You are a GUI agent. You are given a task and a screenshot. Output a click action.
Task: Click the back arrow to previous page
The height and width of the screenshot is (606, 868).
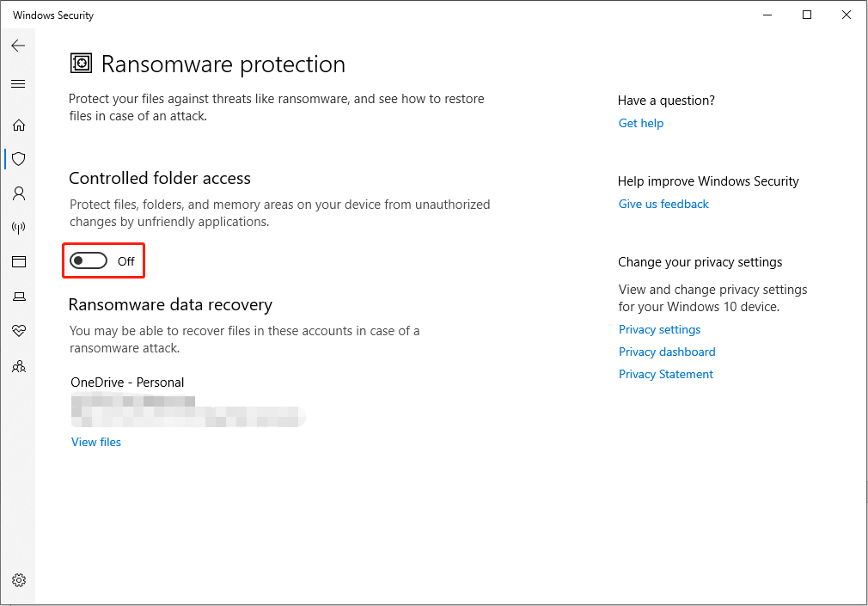point(19,46)
